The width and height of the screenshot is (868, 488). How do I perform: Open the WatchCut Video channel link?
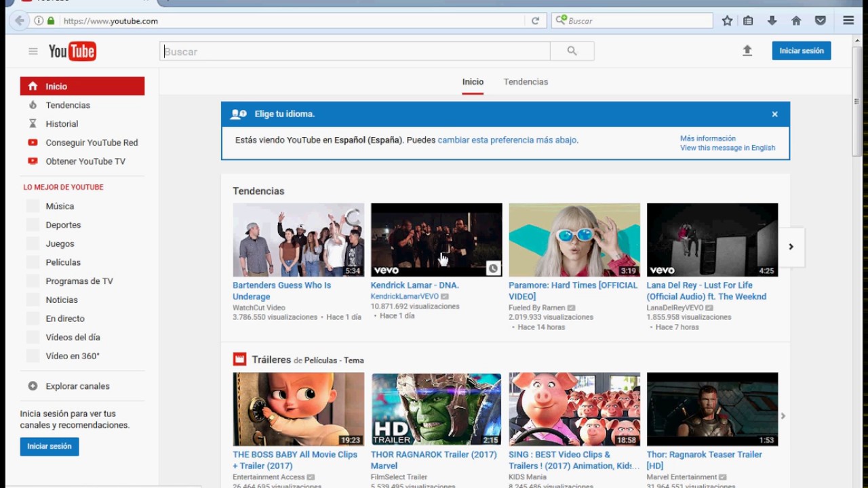[259, 308]
